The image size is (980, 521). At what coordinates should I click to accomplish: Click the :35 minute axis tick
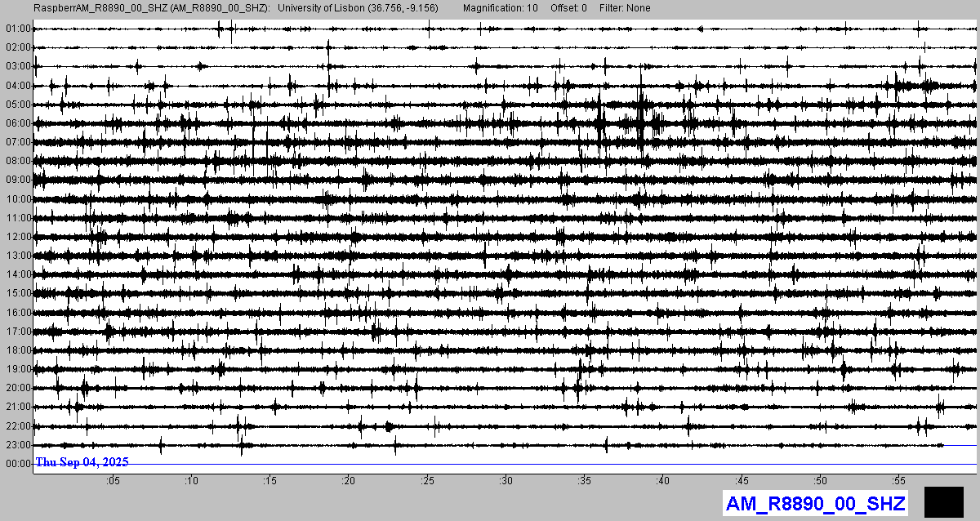click(584, 480)
